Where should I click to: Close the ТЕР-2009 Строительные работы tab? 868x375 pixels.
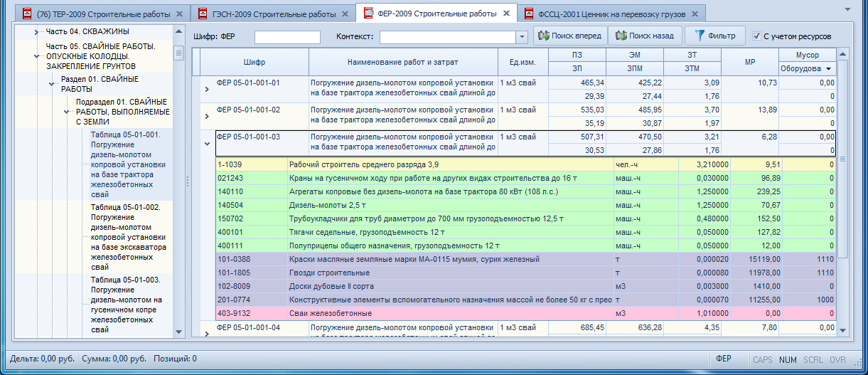click(x=179, y=14)
